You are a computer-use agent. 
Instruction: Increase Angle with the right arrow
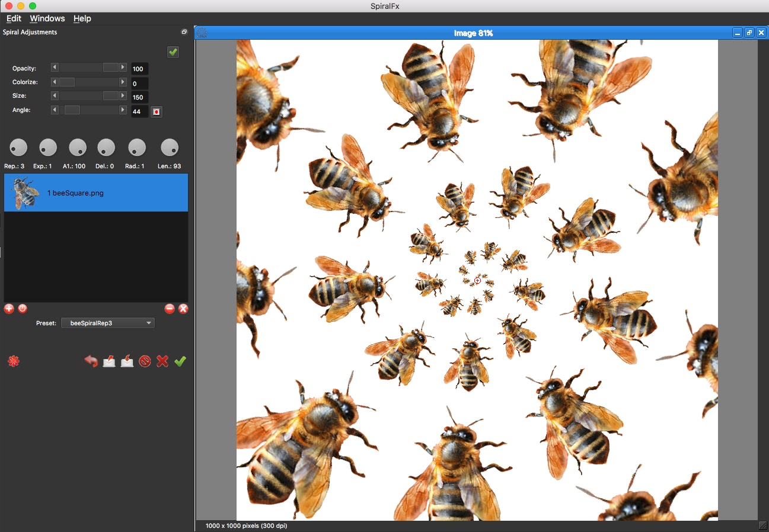123,110
